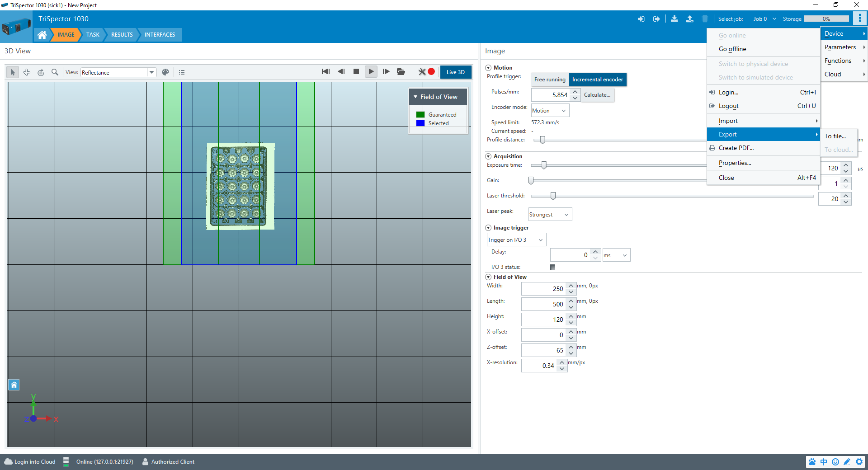The image size is (868, 470).
Task: Switch to the TASK workflow step
Action: (x=93, y=35)
